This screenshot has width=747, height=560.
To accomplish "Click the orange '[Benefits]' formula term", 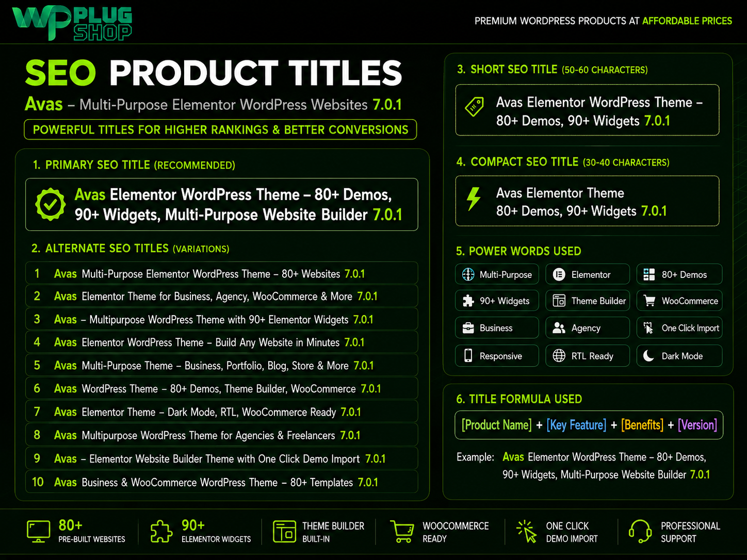I will [x=642, y=425].
